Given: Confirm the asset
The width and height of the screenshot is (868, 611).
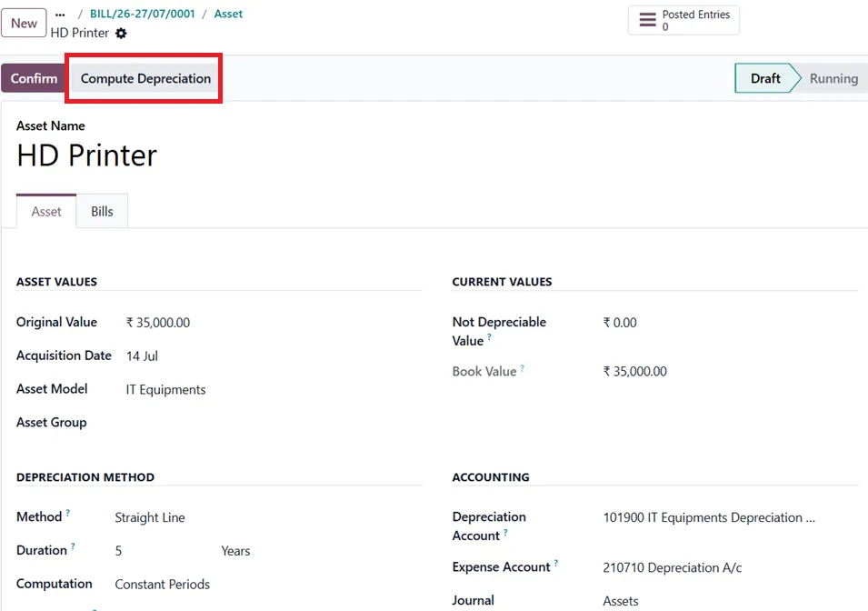Looking at the screenshot, I should point(34,79).
